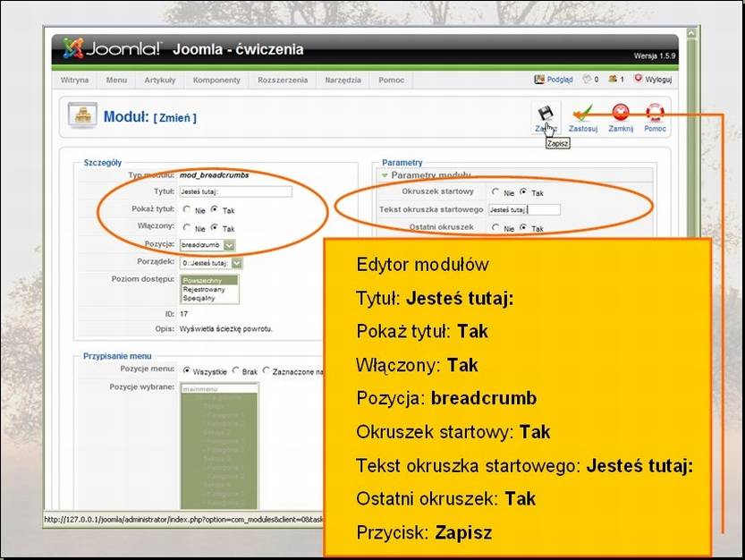Open the Artykuły menu

tap(160, 80)
